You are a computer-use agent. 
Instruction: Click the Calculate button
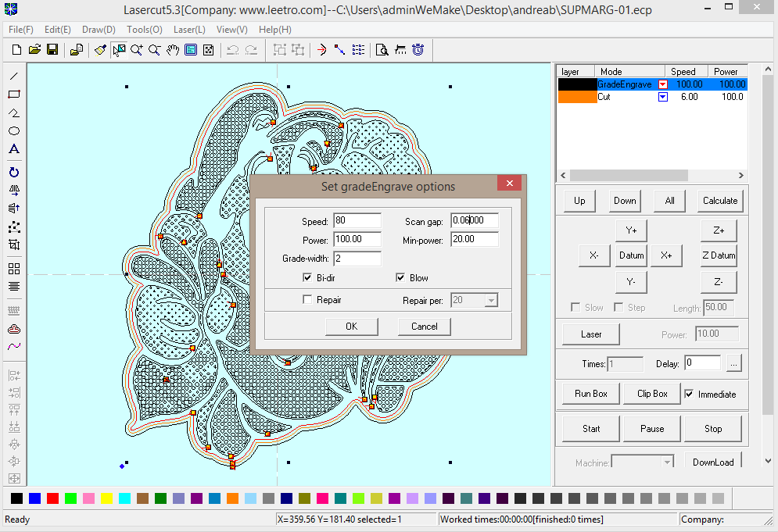[720, 201]
